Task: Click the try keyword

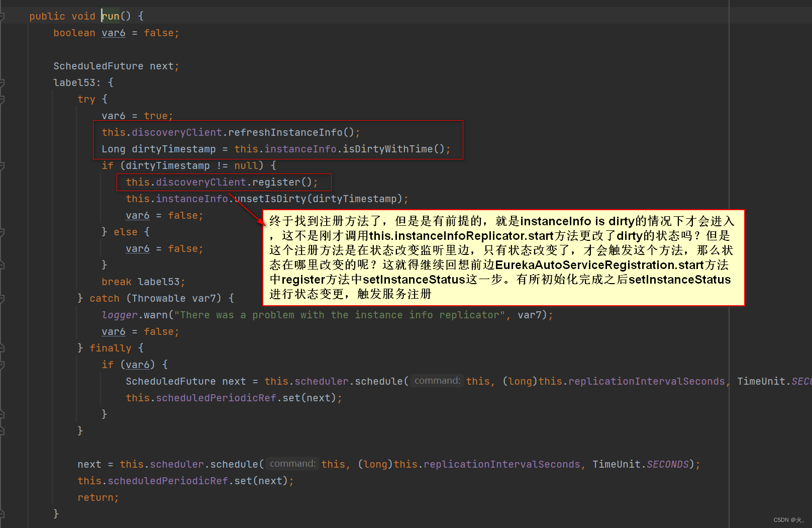Action: pyautogui.click(x=86, y=99)
